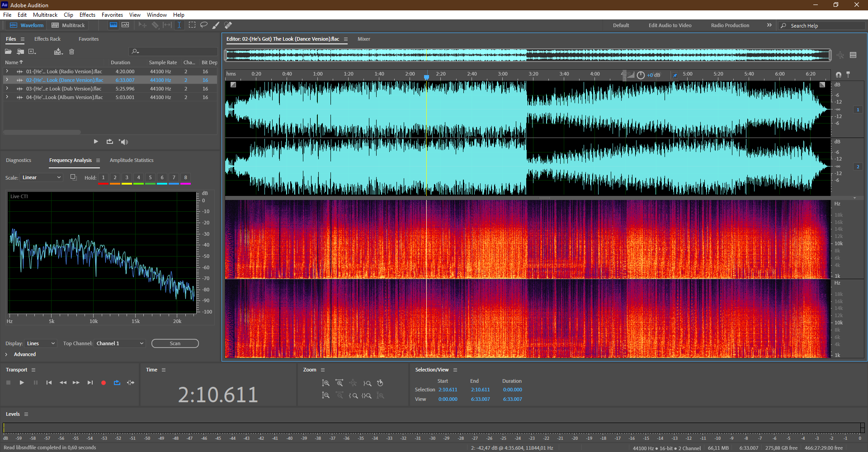Open more workspaces chevron
Image resolution: width=868 pixels, height=452 pixels.
769,25
